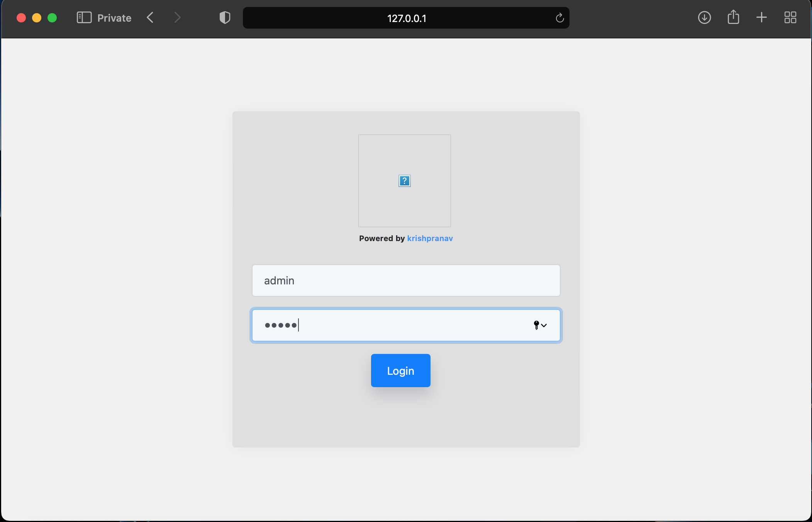
Task: Expand the password key autofill dropdown
Action: 540,325
